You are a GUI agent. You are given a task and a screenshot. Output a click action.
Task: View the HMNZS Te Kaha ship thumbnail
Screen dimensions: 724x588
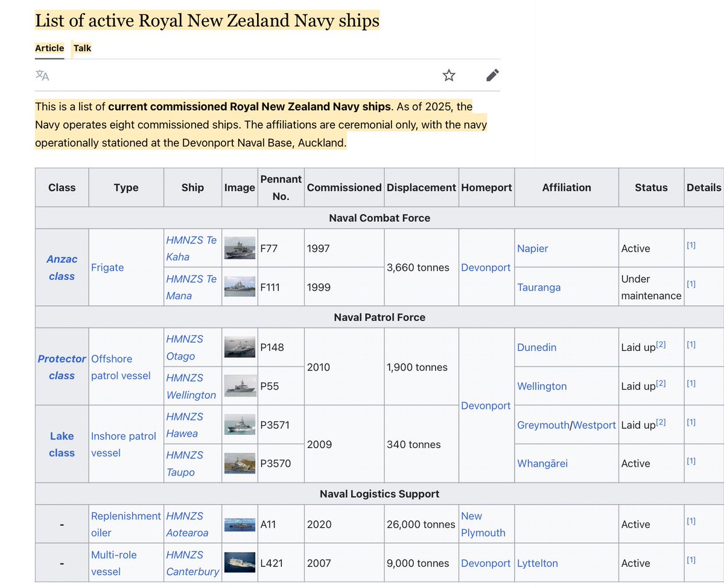[240, 247]
